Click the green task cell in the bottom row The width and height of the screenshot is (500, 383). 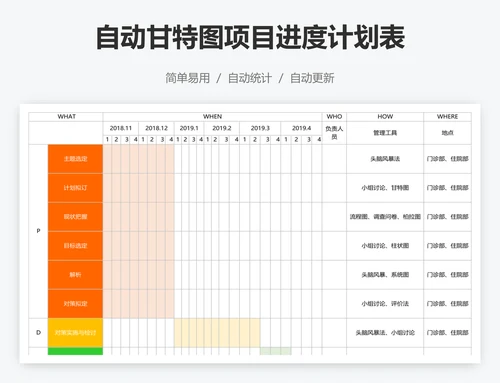click(x=75, y=351)
